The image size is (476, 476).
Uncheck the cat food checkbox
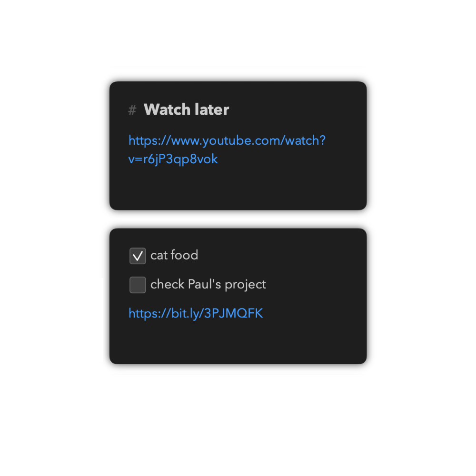pyautogui.click(x=138, y=256)
